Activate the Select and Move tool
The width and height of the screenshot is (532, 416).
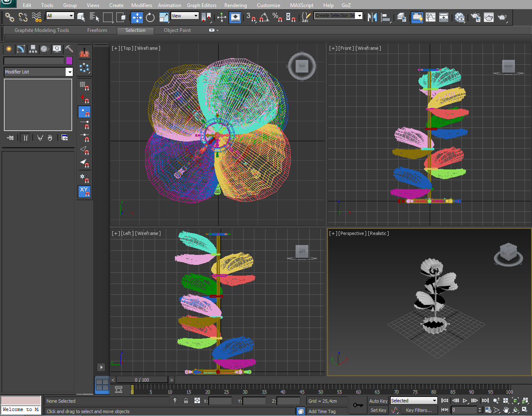point(137,17)
